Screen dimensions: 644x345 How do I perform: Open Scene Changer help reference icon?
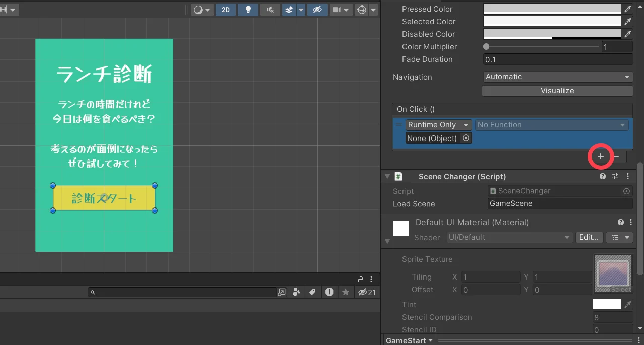(x=603, y=176)
